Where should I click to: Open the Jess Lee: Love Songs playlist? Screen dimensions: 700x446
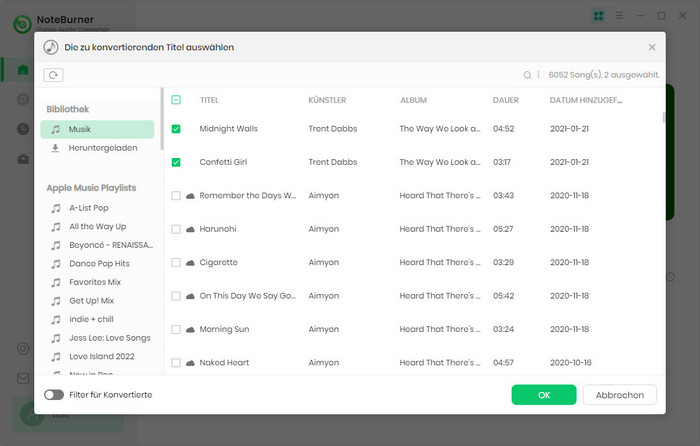(x=110, y=338)
